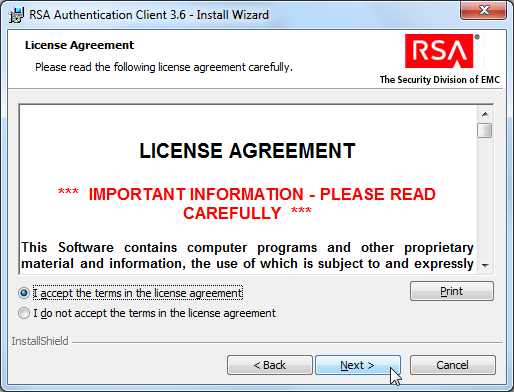The height and width of the screenshot is (392, 514).
Task: Cancel the installation wizard
Action: pyautogui.click(x=453, y=365)
